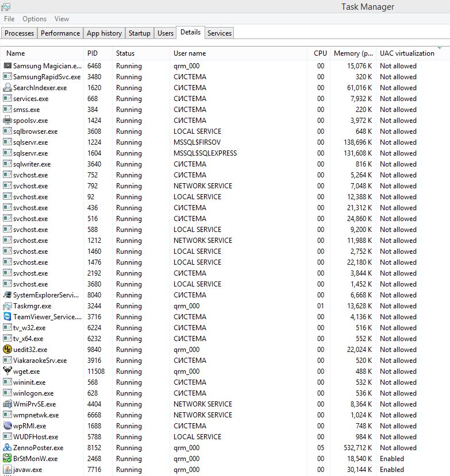Select svchost.exe with PID 1212
Image resolution: width=450 pixels, height=476 pixels.
[225, 241]
